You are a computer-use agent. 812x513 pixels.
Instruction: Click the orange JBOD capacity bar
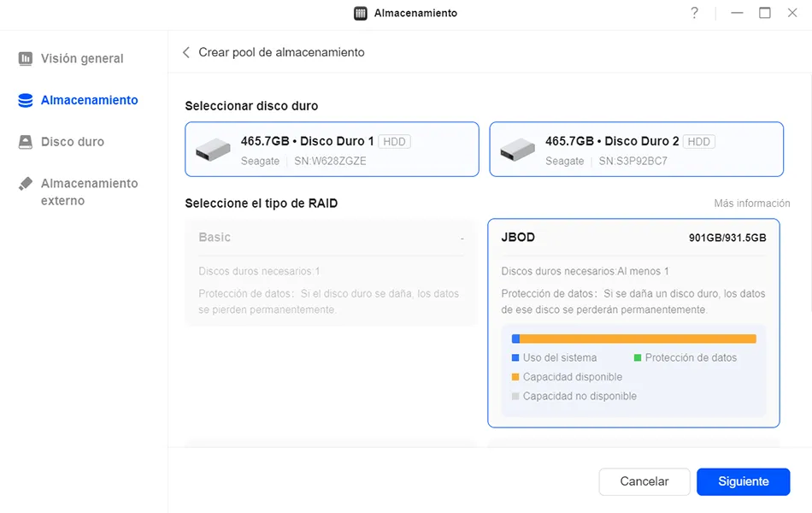(638, 339)
